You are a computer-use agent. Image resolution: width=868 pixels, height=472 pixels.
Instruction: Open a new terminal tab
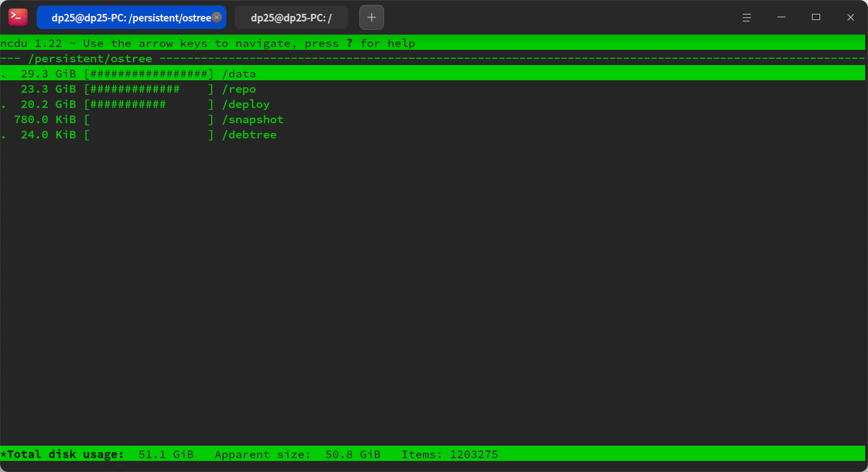(x=372, y=17)
